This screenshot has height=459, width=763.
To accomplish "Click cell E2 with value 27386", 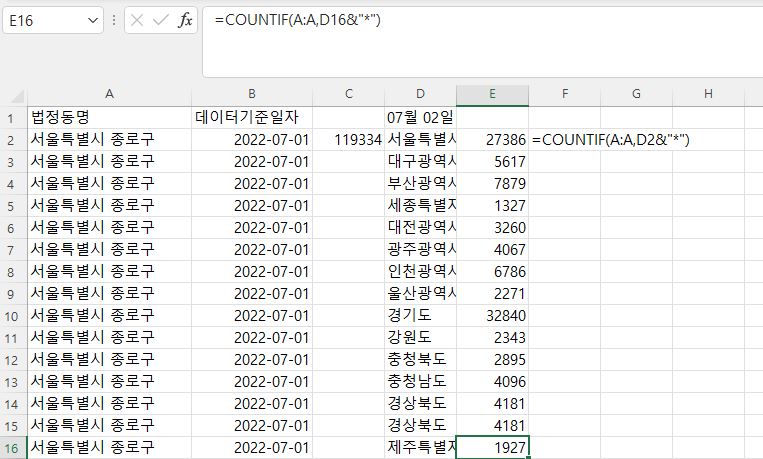I will tap(492, 140).
